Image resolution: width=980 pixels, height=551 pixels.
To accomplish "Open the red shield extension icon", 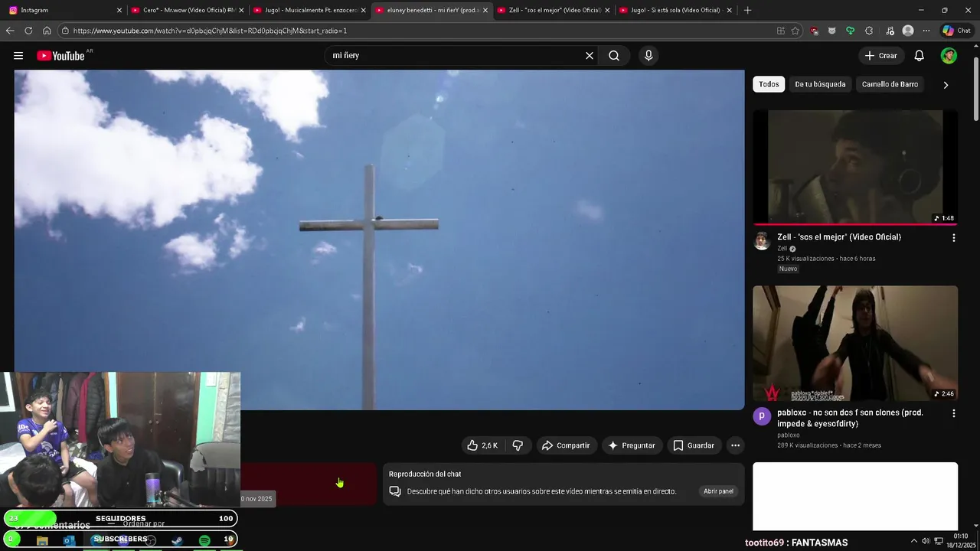I will (814, 31).
